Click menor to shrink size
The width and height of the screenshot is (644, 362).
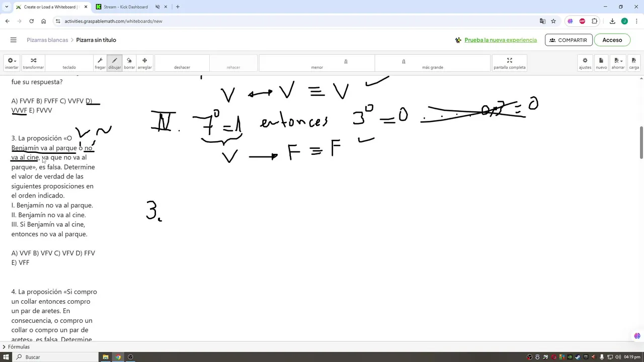pyautogui.click(x=317, y=63)
